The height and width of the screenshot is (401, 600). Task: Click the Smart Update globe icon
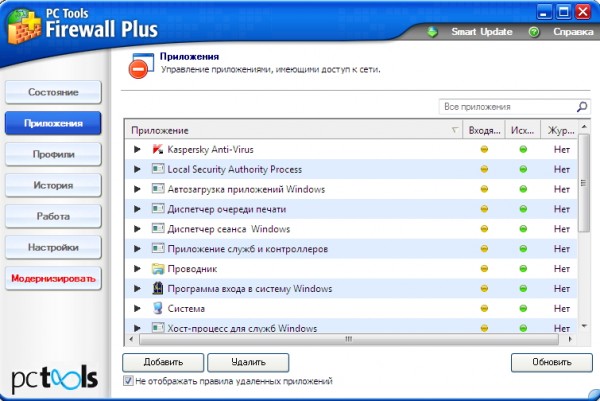(432, 32)
